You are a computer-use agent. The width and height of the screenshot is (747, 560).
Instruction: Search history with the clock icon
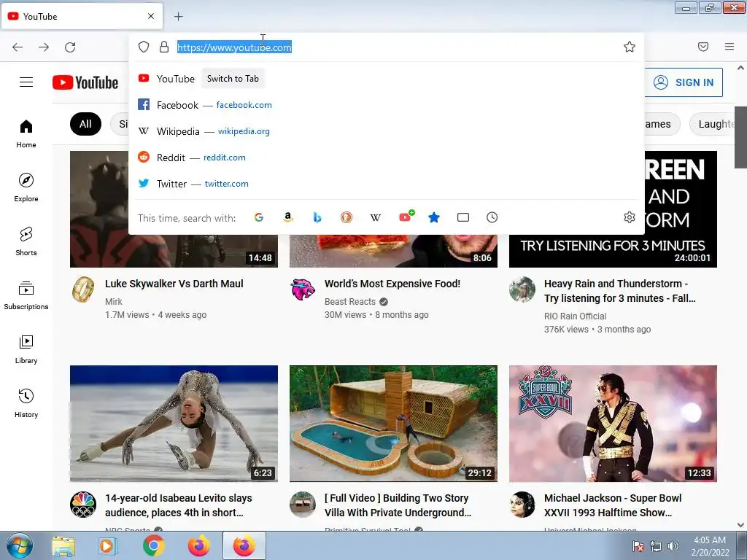point(492,217)
